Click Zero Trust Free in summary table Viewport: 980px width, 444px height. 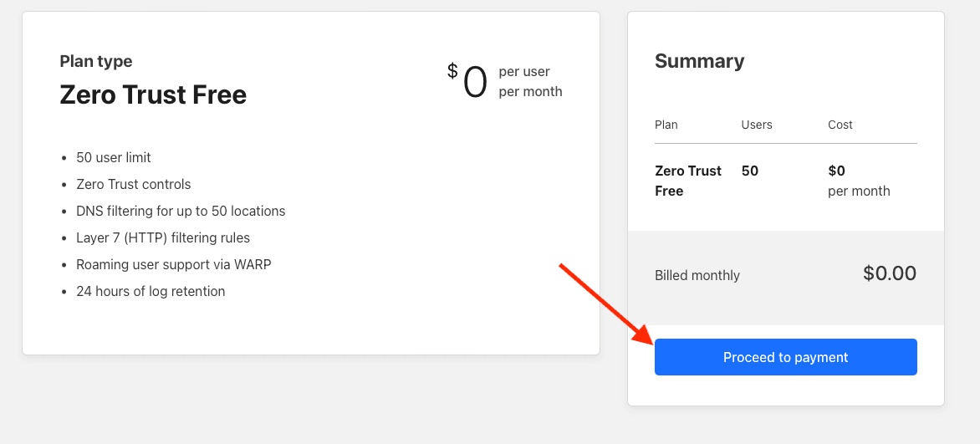[688, 181]
